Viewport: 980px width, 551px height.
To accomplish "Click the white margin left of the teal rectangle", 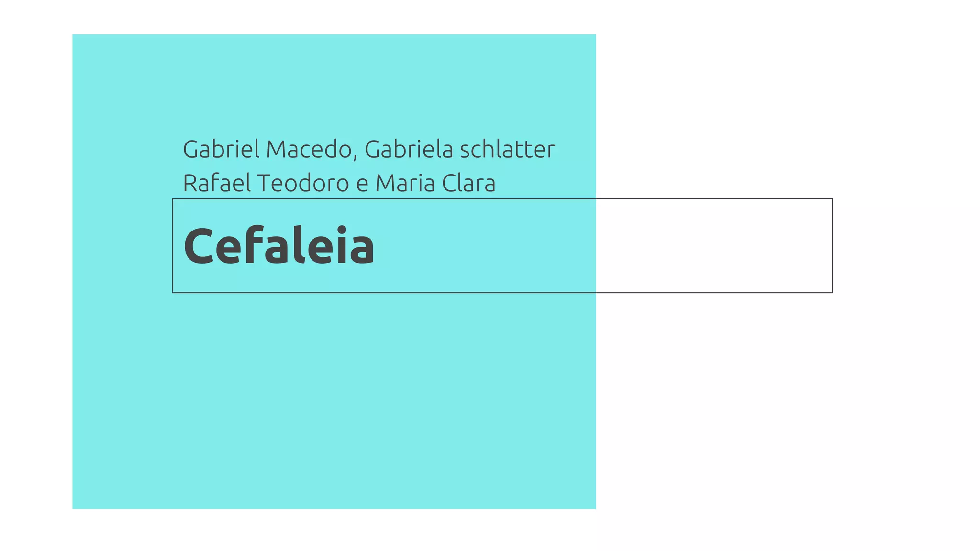I will pyautogui.click(x=36, y=272).
